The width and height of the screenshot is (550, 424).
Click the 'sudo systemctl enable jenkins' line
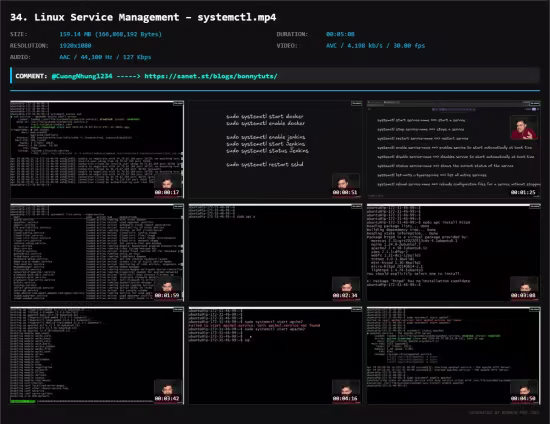point(266,137)
